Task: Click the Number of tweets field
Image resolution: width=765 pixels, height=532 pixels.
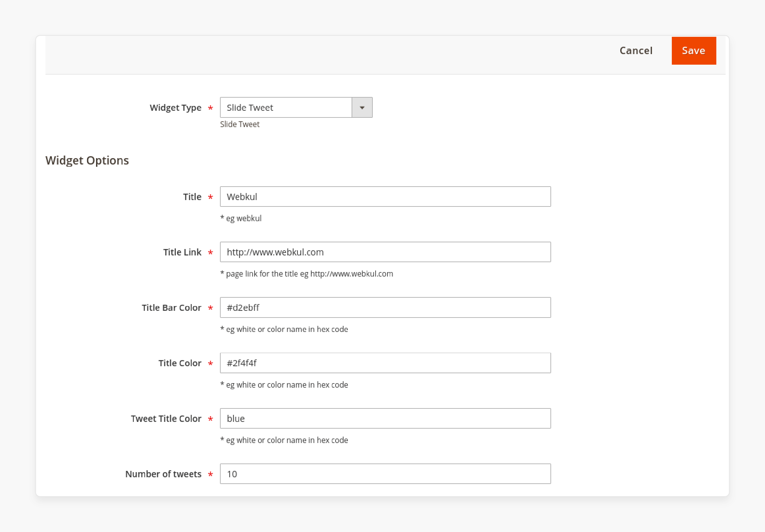Action: (385, 474)
